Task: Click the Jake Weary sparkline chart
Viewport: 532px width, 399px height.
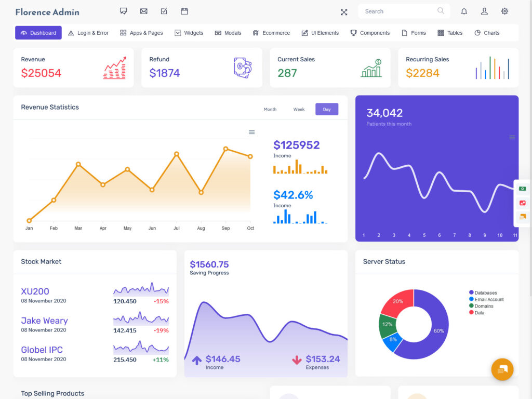Action: 141,318
